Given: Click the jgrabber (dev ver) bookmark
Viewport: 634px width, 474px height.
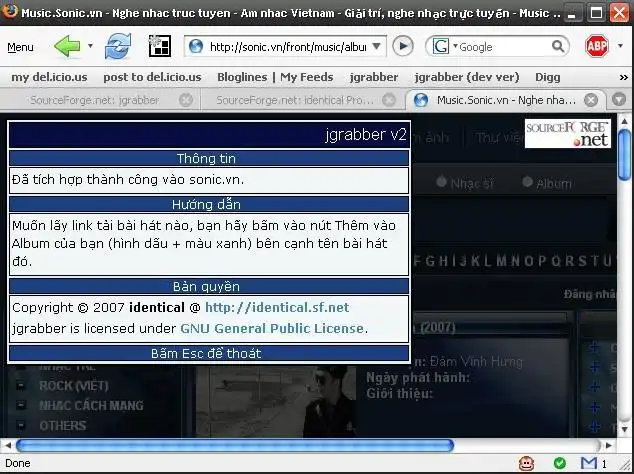Looking at the screenshot, I should point(467,77).
